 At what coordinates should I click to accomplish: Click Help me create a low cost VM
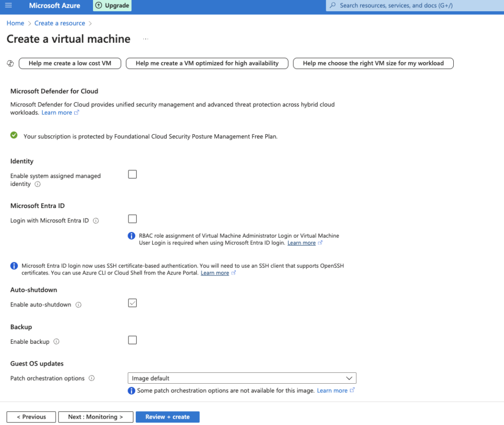click(x=70, y=63)
